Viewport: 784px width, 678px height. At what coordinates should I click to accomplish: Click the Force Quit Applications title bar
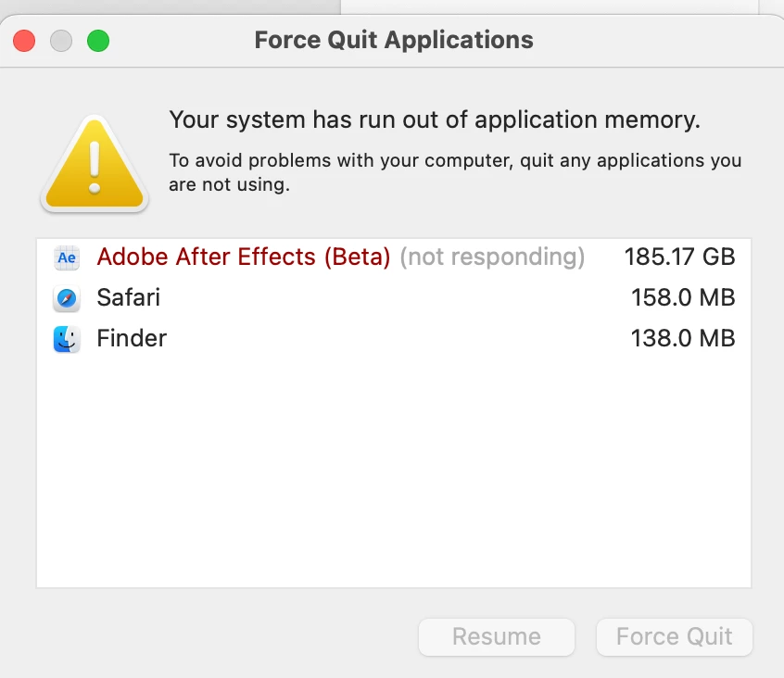[x=394, y=41]
